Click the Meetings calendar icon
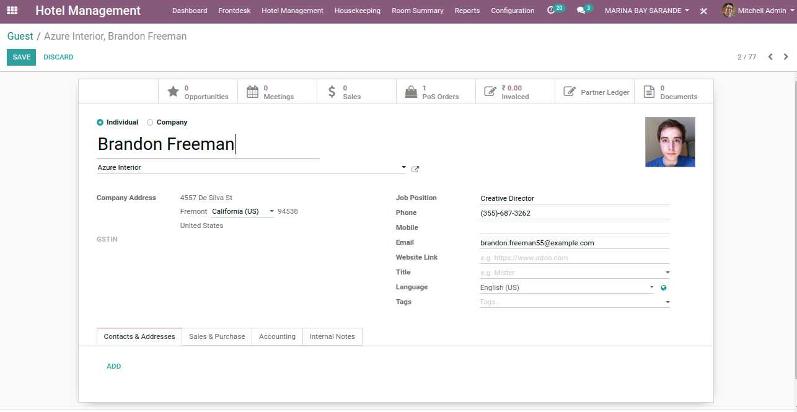797x412 pixels. click(253, 91)
